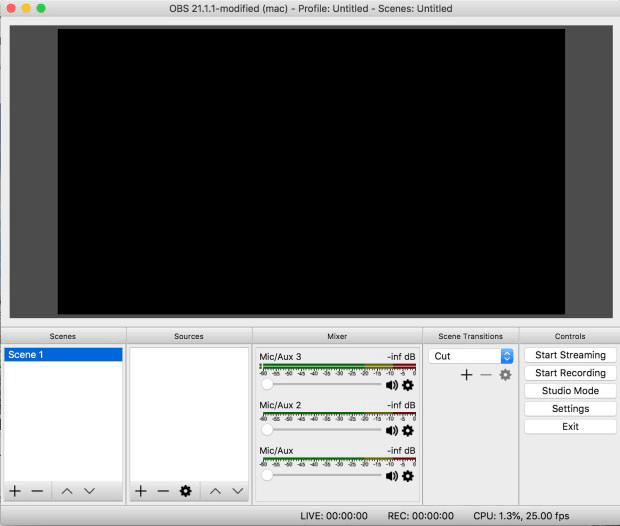The image size is (620, 526).
Task: Remove scene transition with minus icon
Action: point(486,375)
